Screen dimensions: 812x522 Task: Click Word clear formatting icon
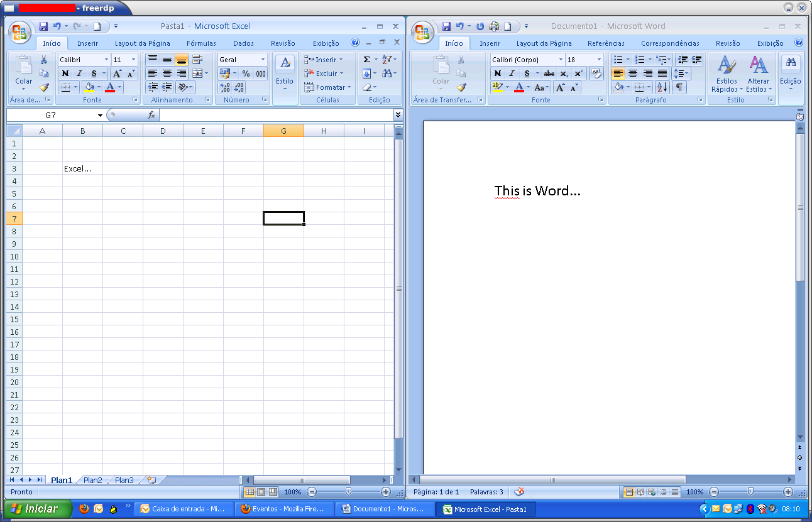point(596,73)
